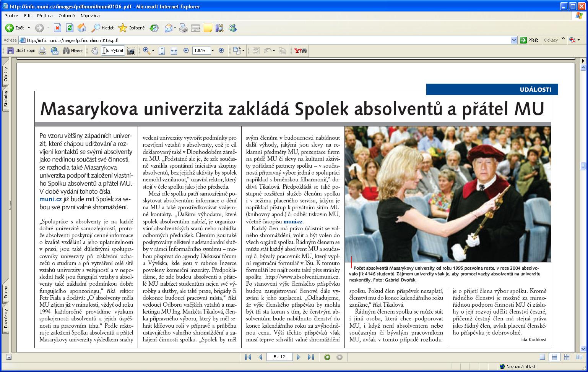This screenshot has height=372, width=588.
Task: Open the Soubor menu
Action: (x=12, y=16)
